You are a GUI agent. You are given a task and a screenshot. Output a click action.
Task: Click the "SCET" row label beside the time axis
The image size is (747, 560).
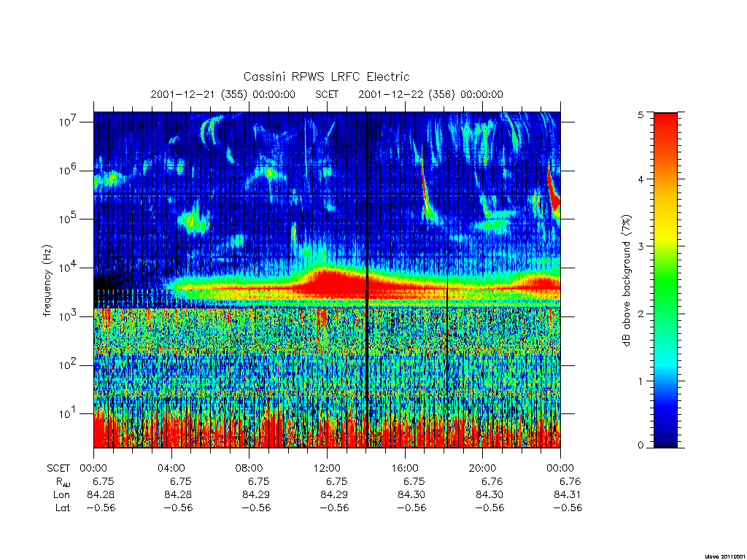58,468
